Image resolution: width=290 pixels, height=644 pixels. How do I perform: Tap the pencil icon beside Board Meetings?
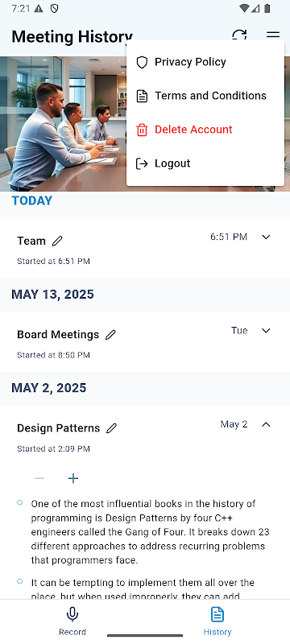(x=110, y=335)
